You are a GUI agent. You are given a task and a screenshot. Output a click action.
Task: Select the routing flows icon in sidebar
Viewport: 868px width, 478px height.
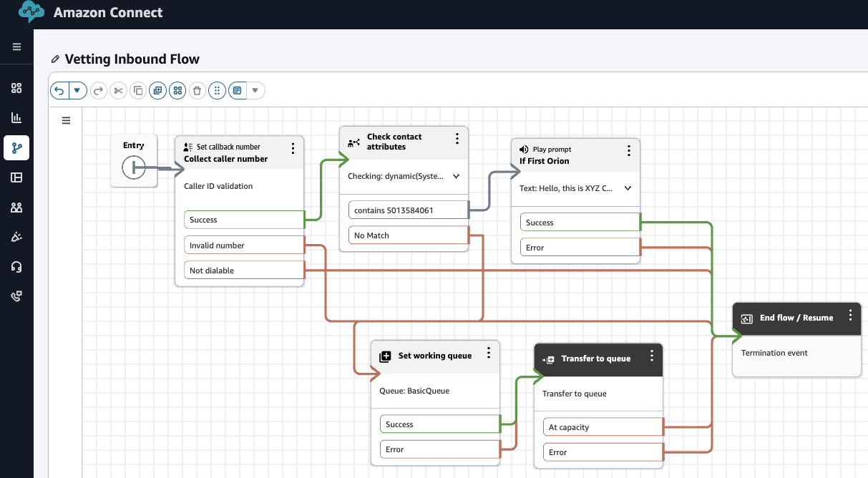tap(16, 147)
